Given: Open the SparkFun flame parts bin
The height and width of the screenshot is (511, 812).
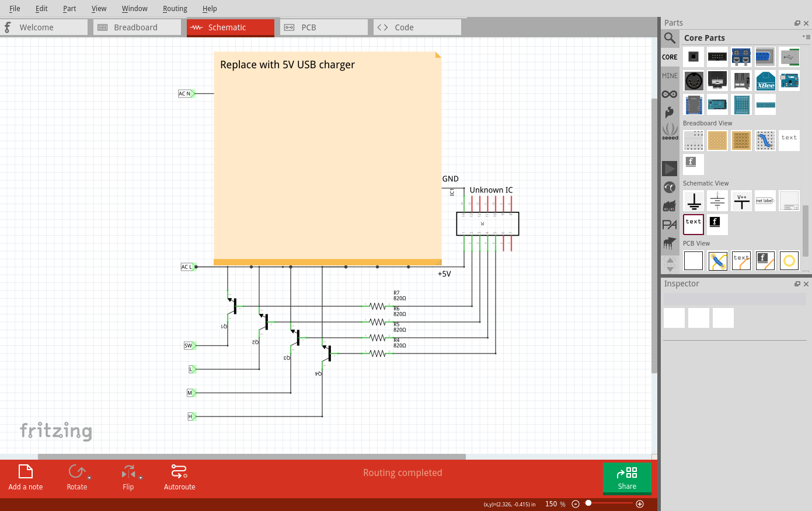Looking at the screenshot, I should coord(670,112).
